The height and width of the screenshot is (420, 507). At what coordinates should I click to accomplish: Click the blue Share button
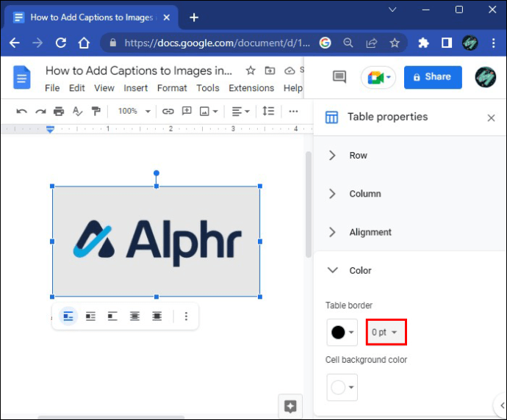[x=433, y=77]
